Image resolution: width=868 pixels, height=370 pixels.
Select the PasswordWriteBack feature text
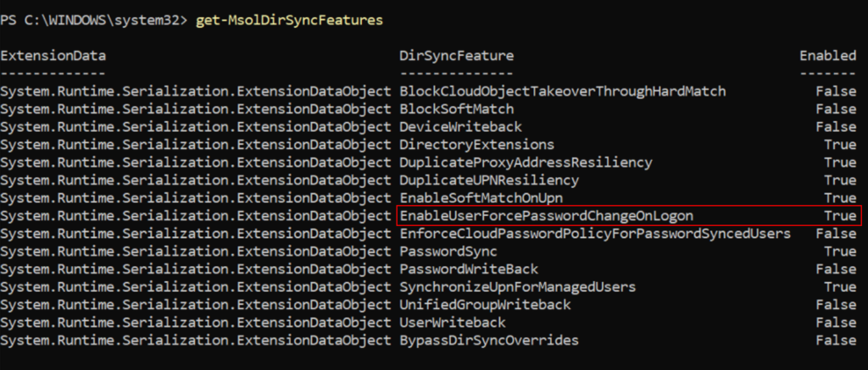(469, 269)
